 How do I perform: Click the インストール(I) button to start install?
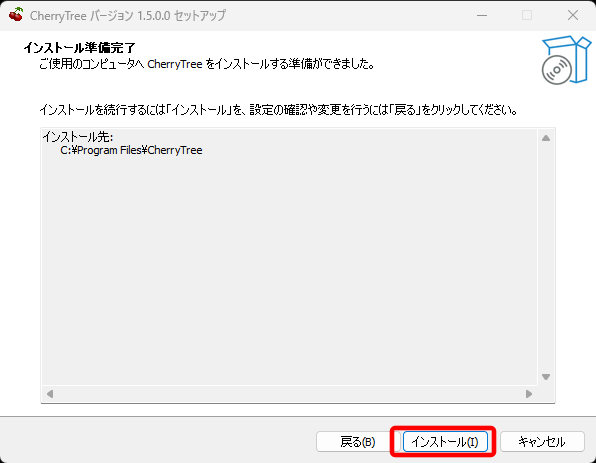pos(445,442)
